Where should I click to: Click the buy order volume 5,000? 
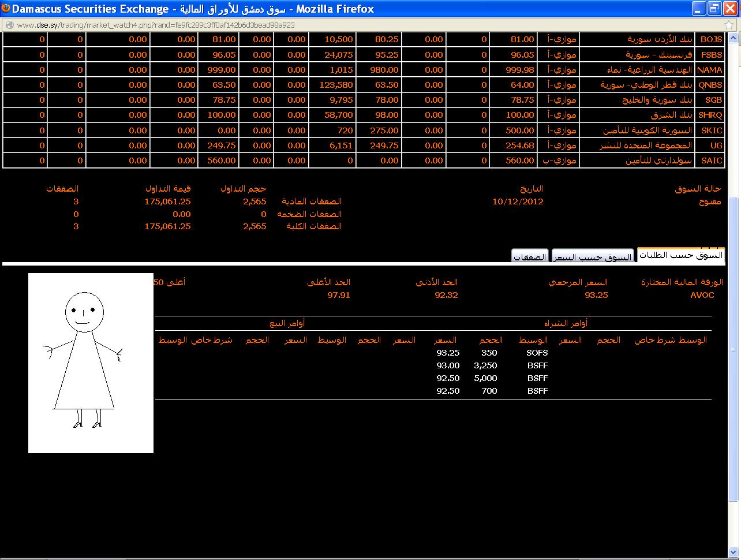485,378
